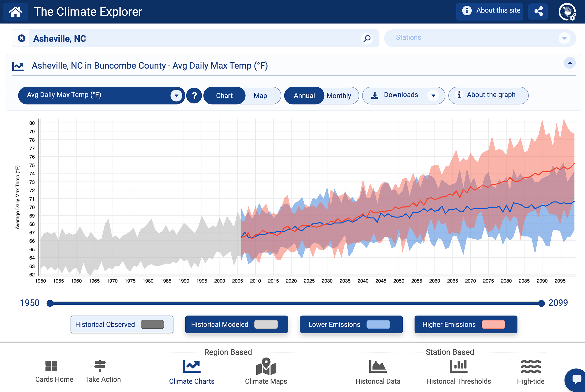This screenshot has height=392, width=585.
Task: Open the Climate Maps section
Action: [266, 371]
